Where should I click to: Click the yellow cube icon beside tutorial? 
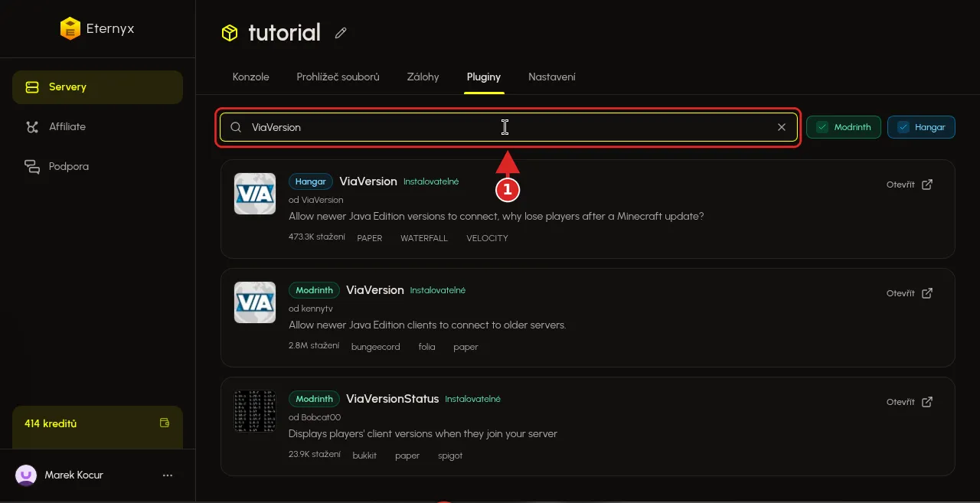pyautogui.click(x=230, y=33)
